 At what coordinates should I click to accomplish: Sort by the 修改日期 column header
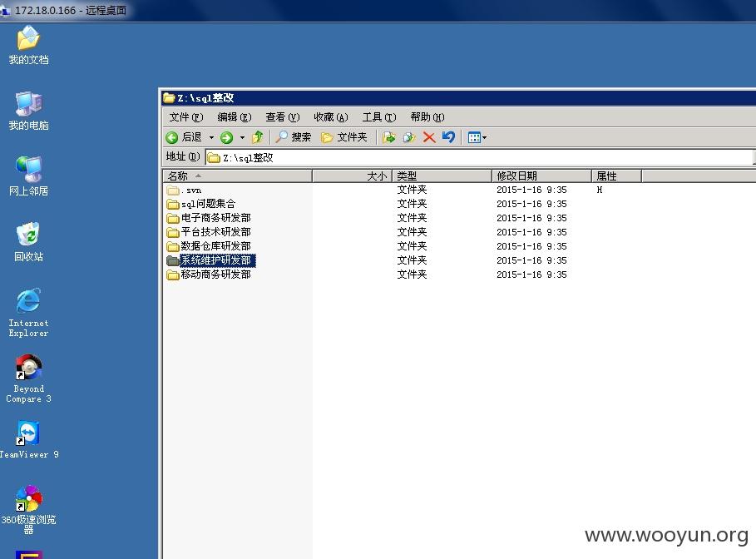tap(541, 176)
